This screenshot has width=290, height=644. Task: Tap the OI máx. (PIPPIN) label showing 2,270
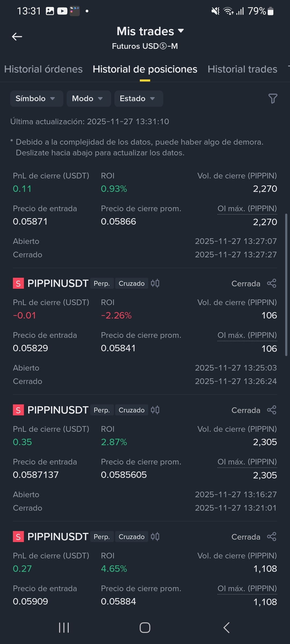pyautogui.click(x=247, y=208)
